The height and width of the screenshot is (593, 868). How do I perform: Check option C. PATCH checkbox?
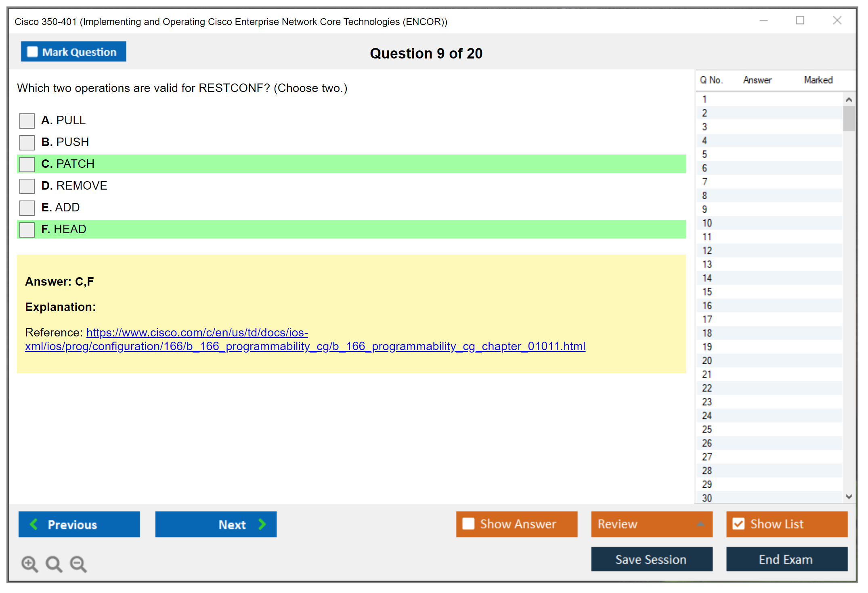point(27,164)
